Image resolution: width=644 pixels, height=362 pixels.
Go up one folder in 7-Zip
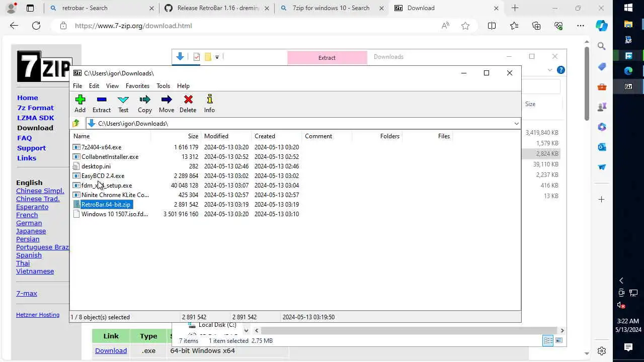tap(76, 123)
